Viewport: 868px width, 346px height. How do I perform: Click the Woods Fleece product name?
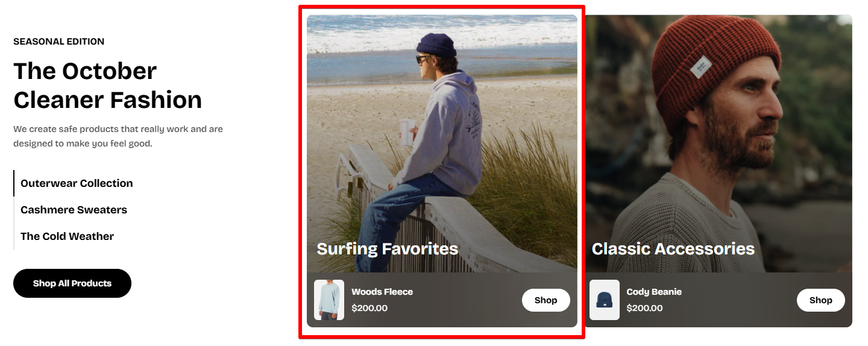[x=382, y=292]
